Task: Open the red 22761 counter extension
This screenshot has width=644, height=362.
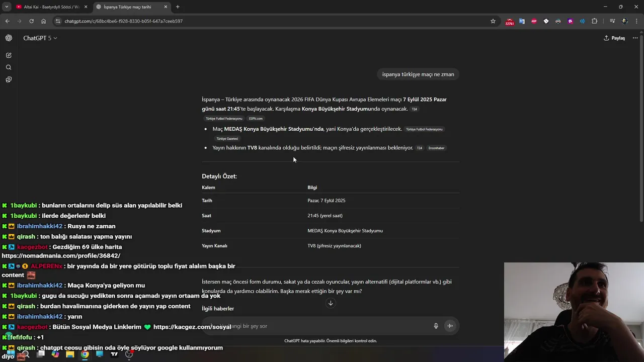Action: pyautogui.click(x=510, y=22)
